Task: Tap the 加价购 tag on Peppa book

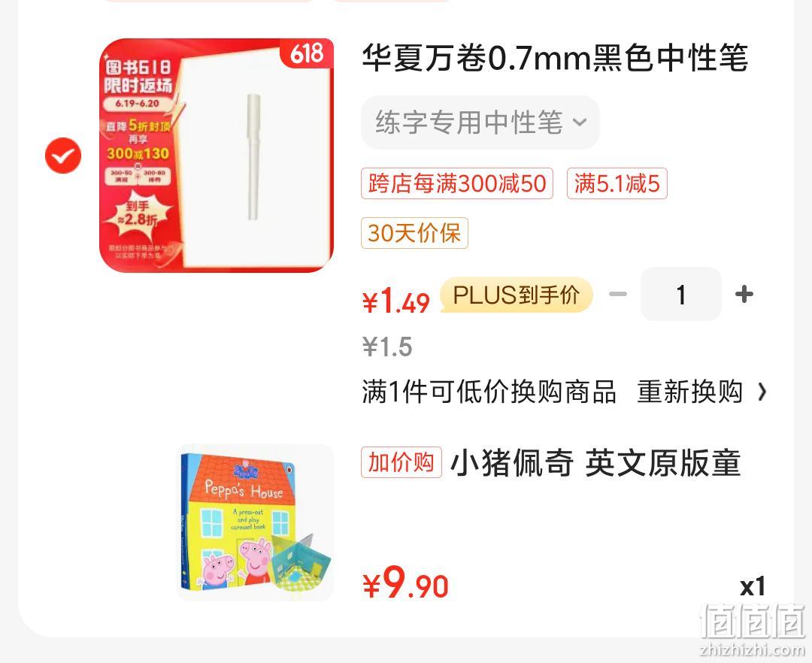Action: [401, 462]
